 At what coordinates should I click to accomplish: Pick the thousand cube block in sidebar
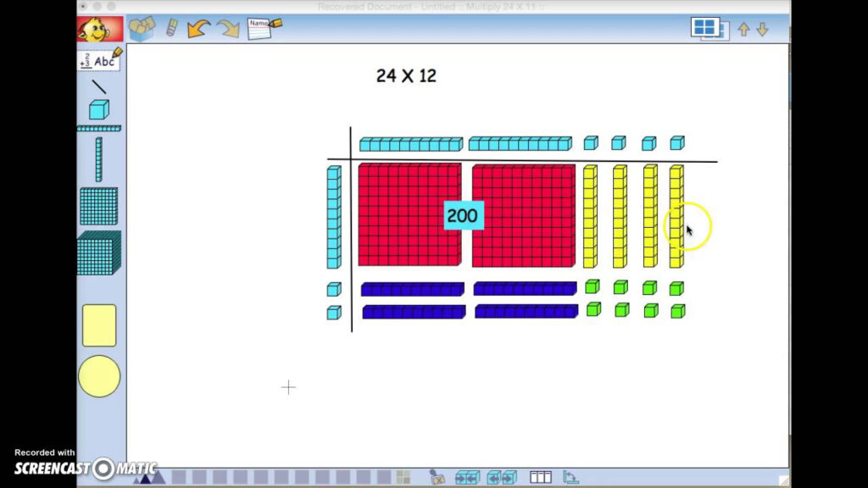(x=98, y=253)
